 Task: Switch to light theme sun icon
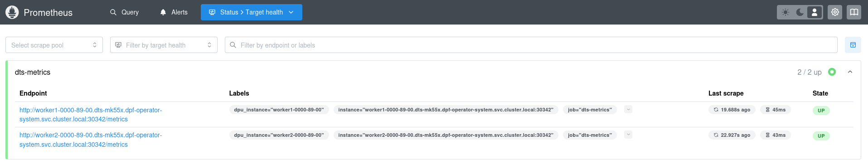tap(786, 12)
